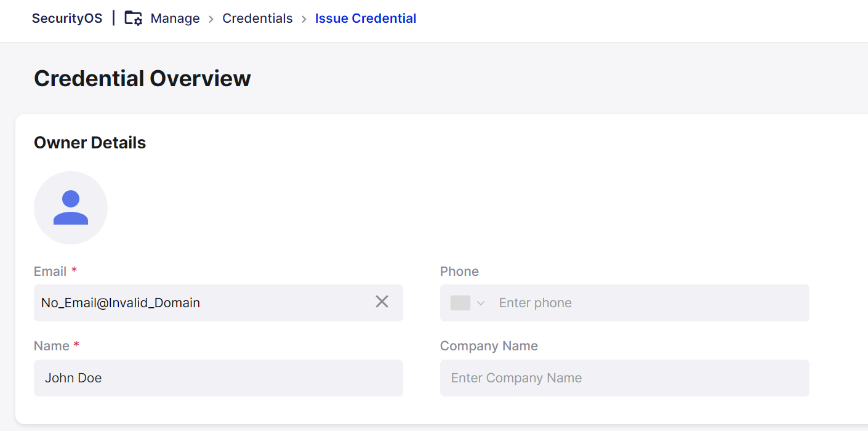This screenshot has height=431, width=868.
Task: Click the red asterisk beside Name label
Action: pos(76,344)
